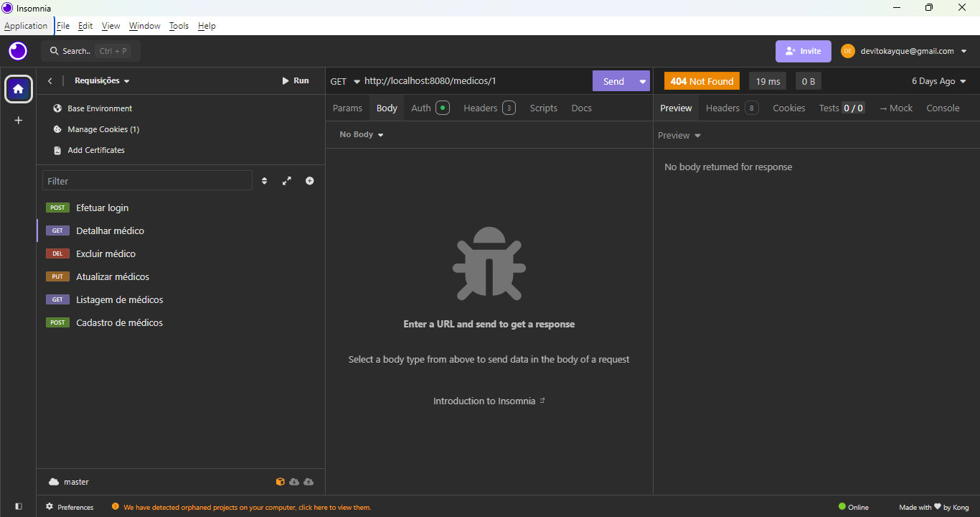The image size is (980, 517).
Task: Open Preferences via the gear icon
Action: (70, 507)
